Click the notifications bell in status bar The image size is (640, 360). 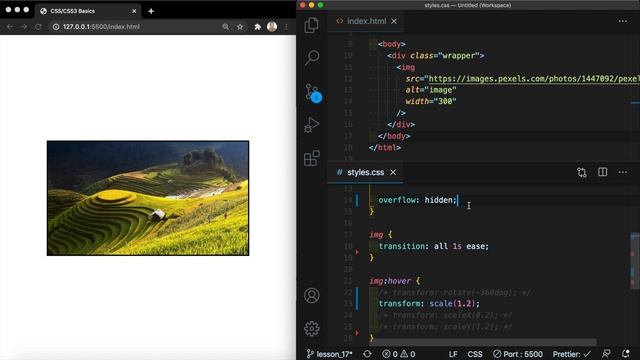(x=625, y=354)
